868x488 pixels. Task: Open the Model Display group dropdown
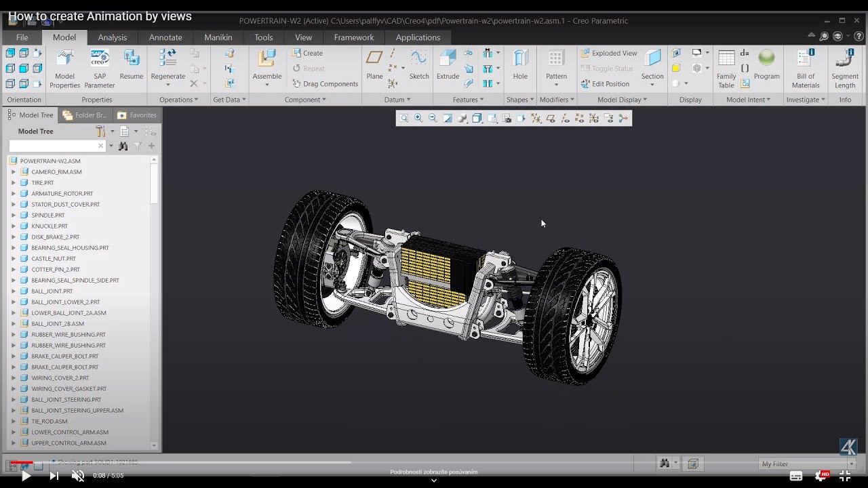pyautogui.click(x=622, y=100)
